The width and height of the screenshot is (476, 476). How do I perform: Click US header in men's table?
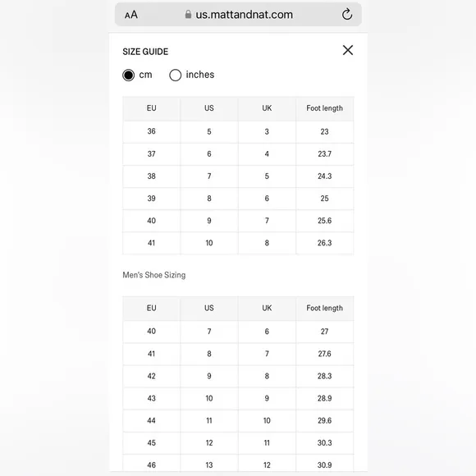[x=208, y=308]
